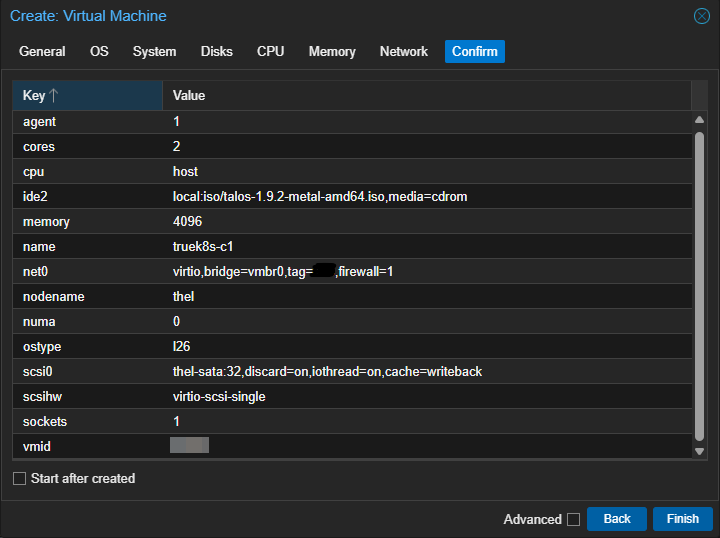Select the scsi0 disk row
Viewport: 720px width, 538px height.
(x=327, y=372)
